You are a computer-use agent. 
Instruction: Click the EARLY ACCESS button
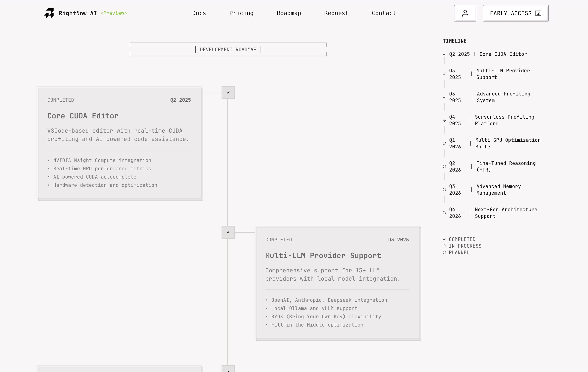(x=516, y=13)
